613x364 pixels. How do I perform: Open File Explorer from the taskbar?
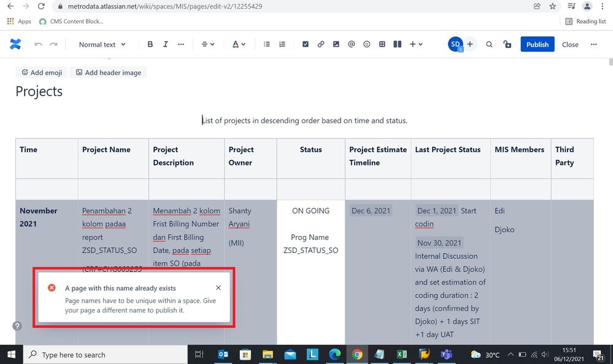[268, 354]
